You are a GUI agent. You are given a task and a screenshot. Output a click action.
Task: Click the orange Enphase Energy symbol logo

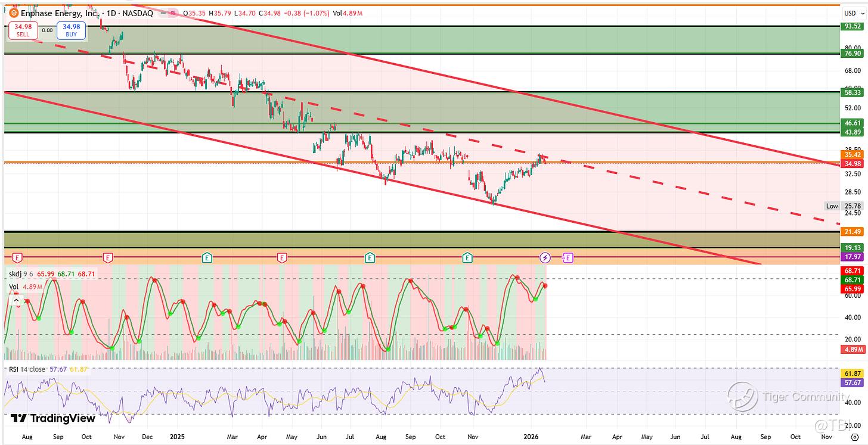(13, 13)
